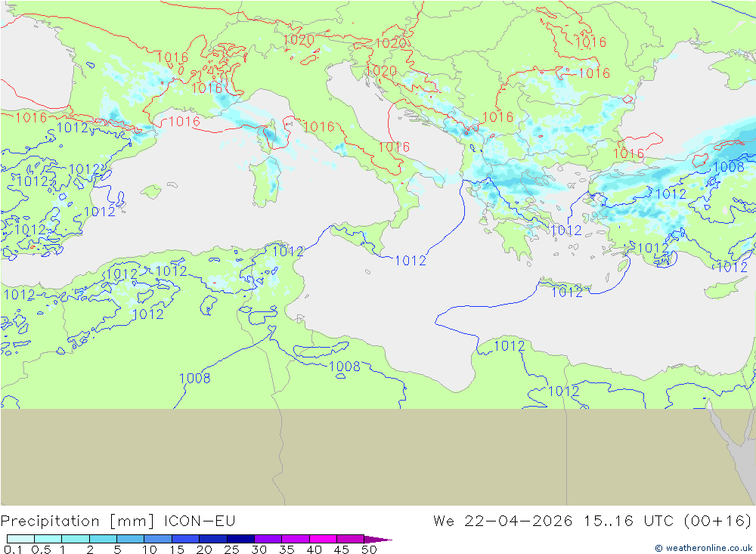The width and height of the screenshot is (756, 554).
Task: Click the 25–30 mm navy legend box
Action: point(240,539)
